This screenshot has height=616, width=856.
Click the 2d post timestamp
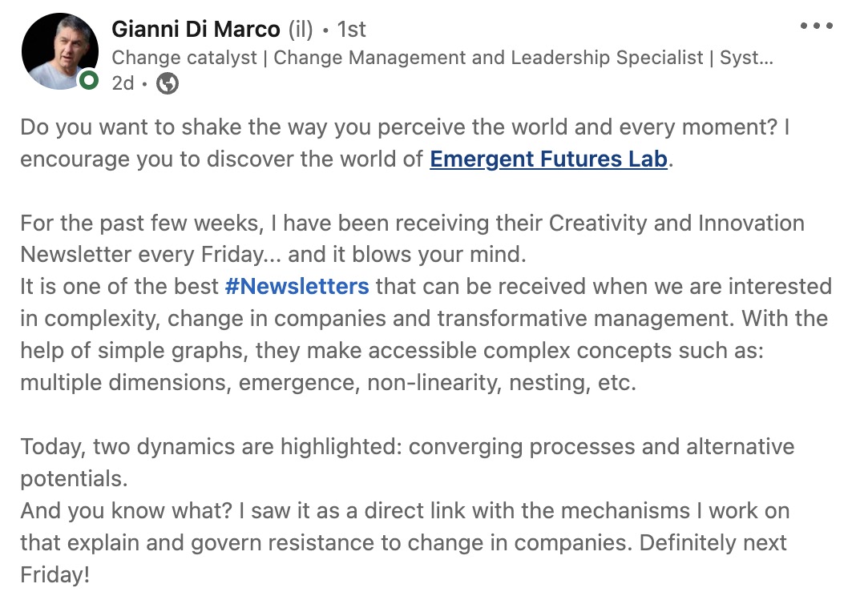coord(123,83)
